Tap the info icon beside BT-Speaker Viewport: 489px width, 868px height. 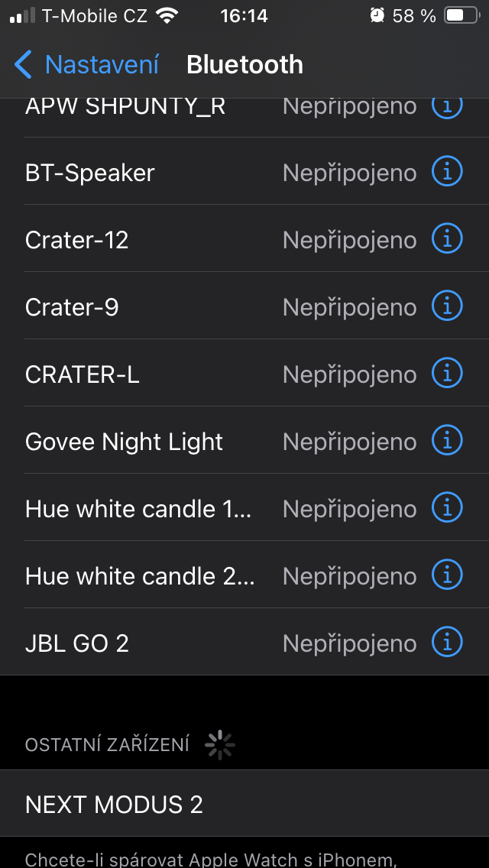(x=447, y=173)
